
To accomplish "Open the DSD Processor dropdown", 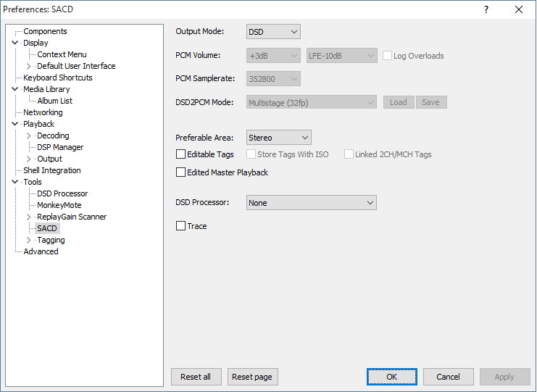I will coord(311,203).
